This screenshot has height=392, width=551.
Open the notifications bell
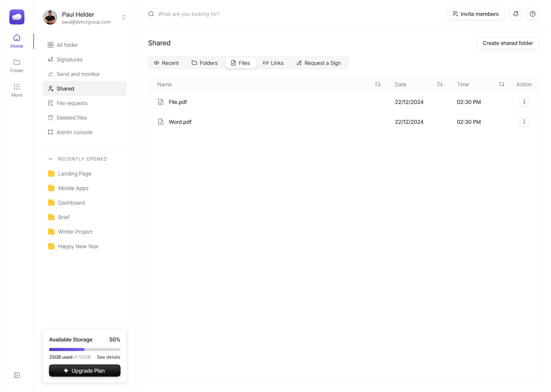pyautogui.click(x=516, y=14)
